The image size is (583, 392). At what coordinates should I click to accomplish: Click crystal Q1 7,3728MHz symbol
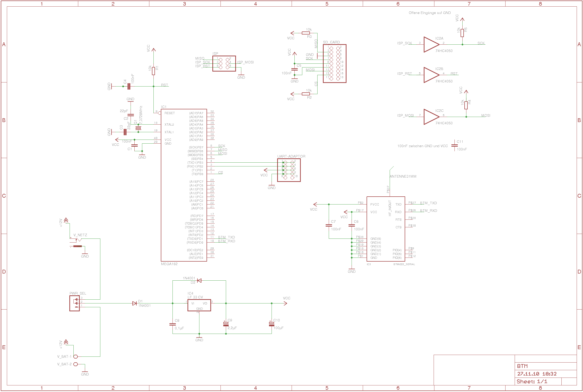tap(138, 128)
